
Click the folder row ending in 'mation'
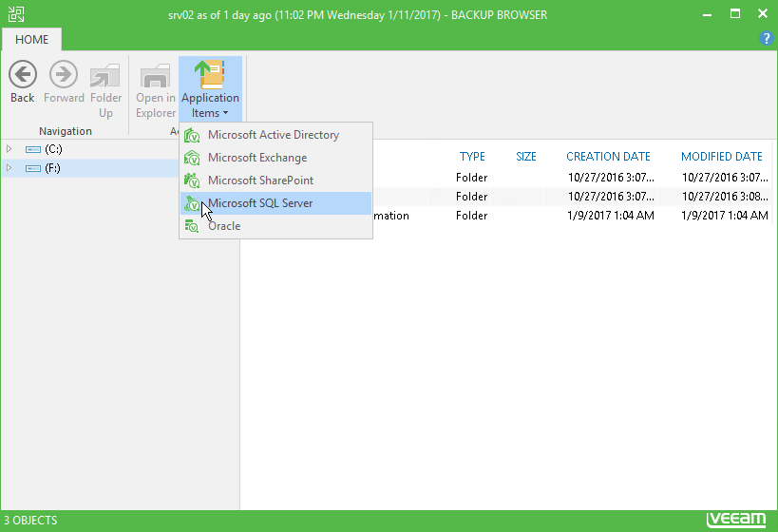pyautogui.click(x=506, y=216)
